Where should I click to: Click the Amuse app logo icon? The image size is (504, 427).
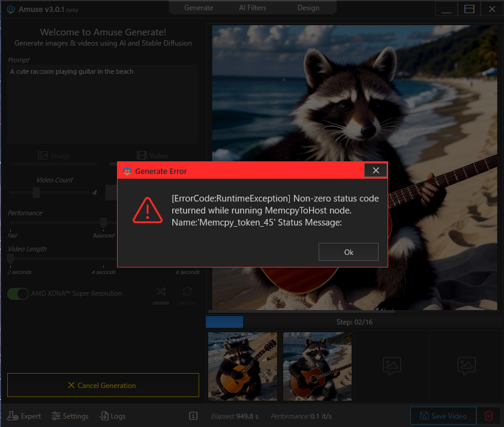click(x=11, y=9)
